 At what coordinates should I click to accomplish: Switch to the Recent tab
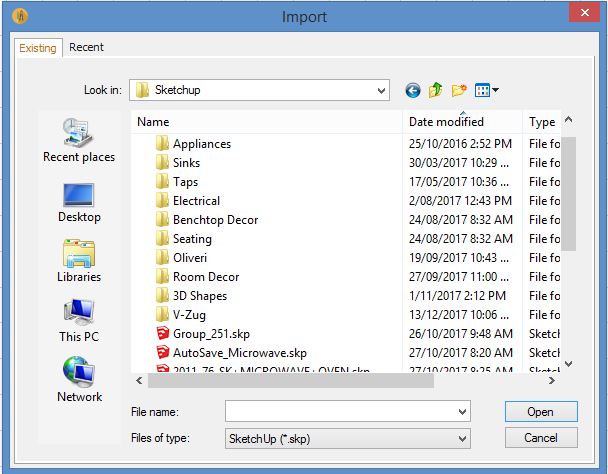click(x=86, y=47)
